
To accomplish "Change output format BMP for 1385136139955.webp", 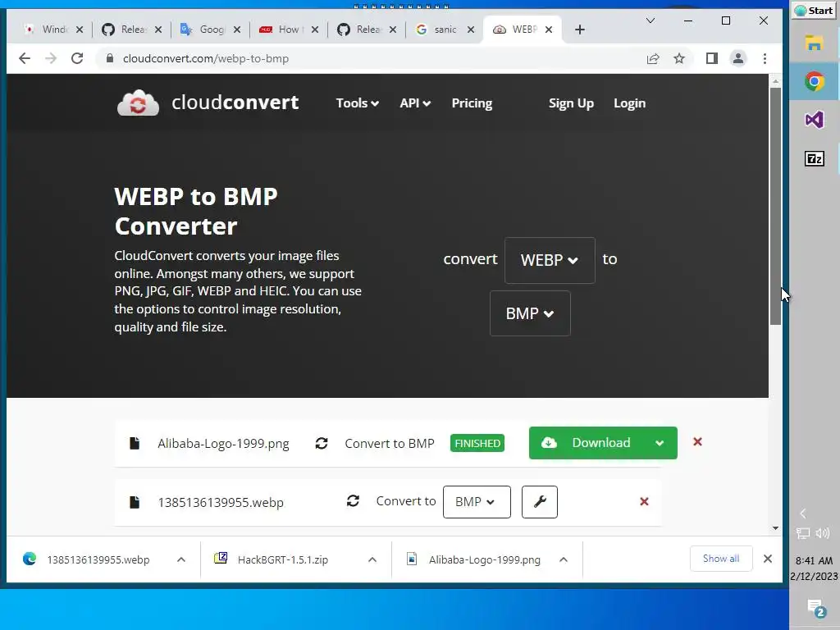I will pos(477,502).
